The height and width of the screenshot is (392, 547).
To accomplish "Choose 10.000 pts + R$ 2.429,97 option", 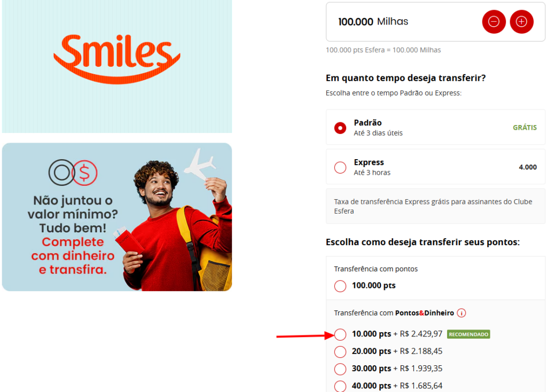I will tap(340, 334).
